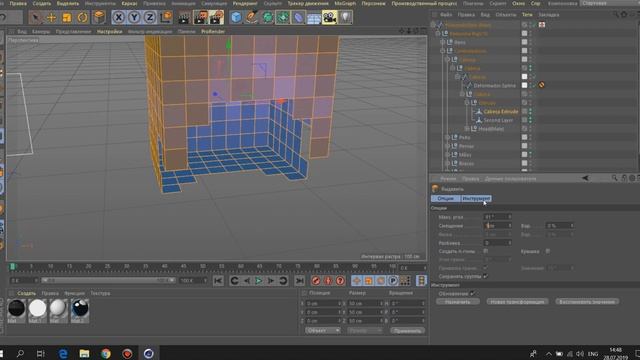Screen dimensions: 640x360
Task: Open Render Settings icon
Action: (x=216, y=18)
